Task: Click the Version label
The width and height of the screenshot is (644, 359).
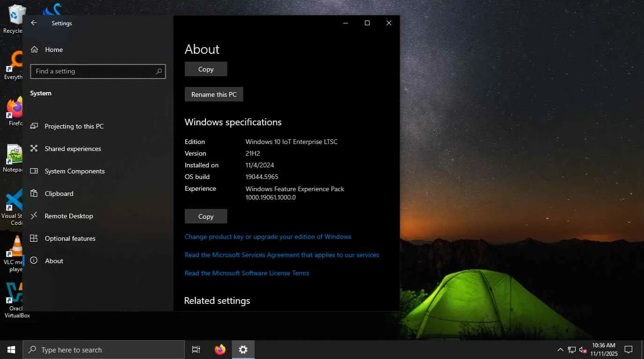Action: click(196, 153)
